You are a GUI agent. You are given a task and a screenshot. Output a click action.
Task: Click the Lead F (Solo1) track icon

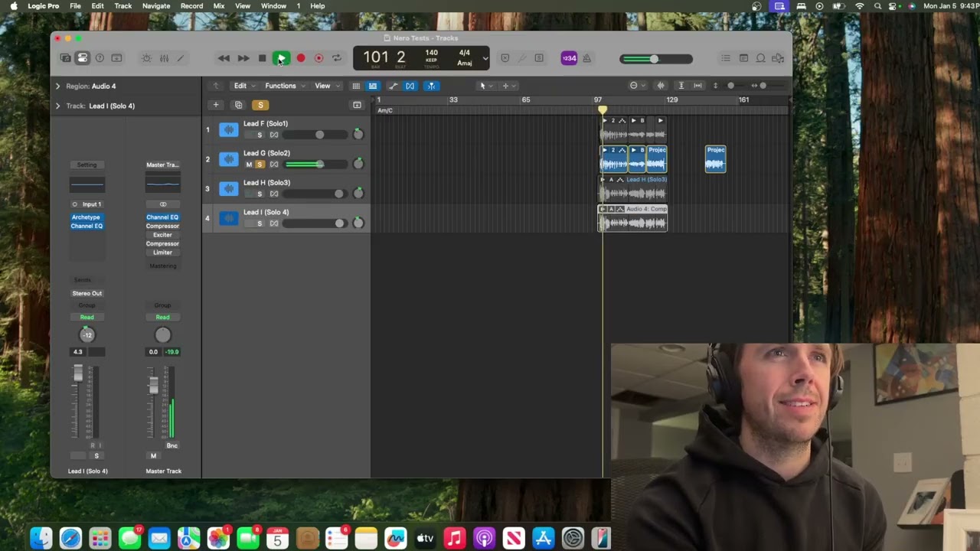228,130
